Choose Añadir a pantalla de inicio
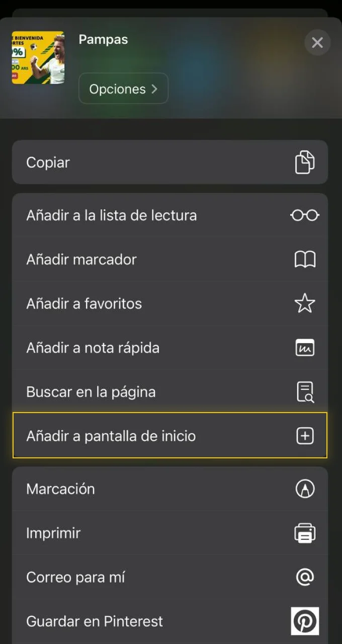Image resolution: width=342 pixels, height=644 pixels. tap(111, 436)
